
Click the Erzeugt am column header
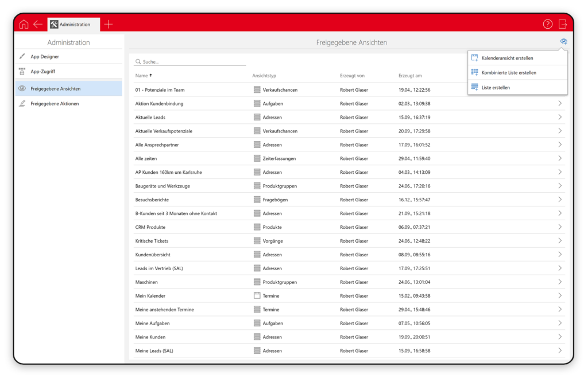pyautogui.click(x=410, y=76)
